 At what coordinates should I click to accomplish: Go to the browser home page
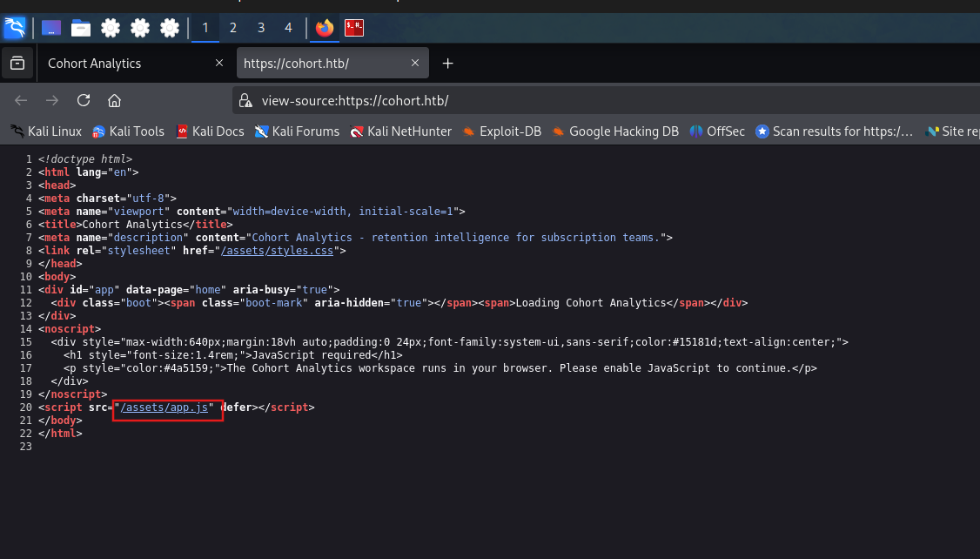pyautogui.click(x=114, y=100)
